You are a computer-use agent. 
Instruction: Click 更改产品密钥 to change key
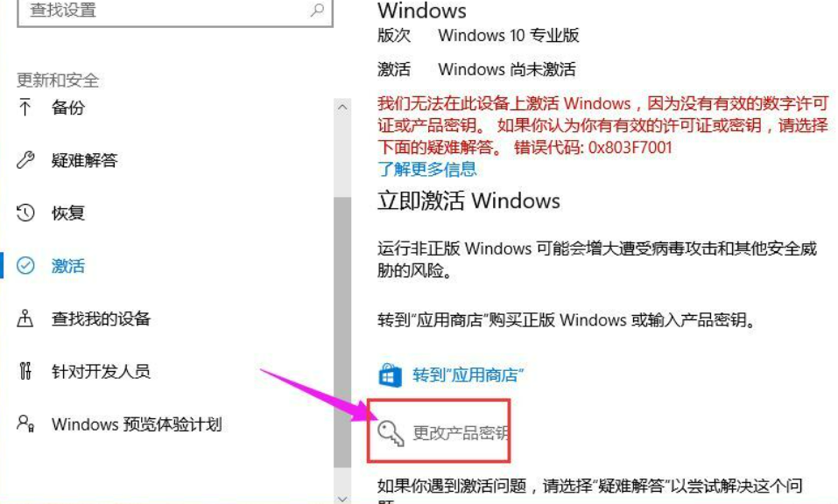coord(461,432)
